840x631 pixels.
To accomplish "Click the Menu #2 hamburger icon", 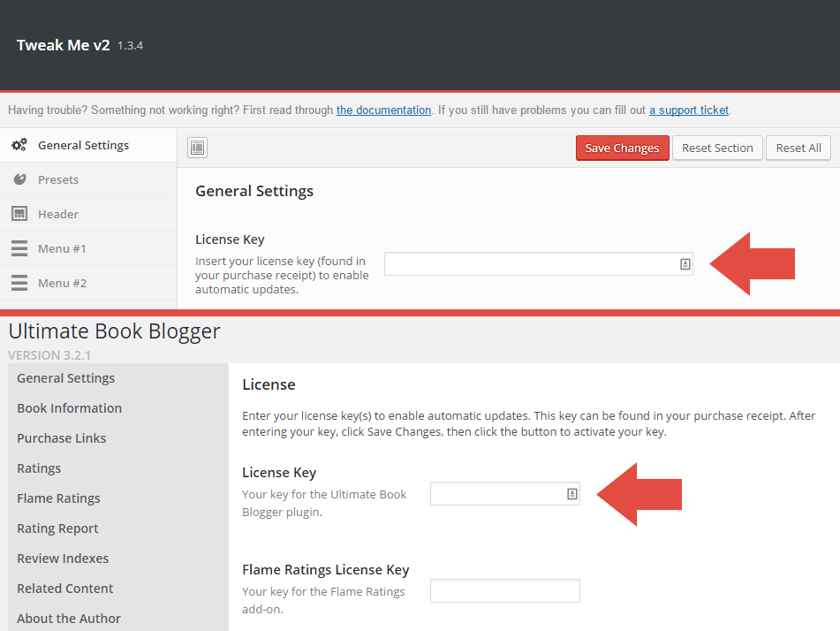I will coord(19,283).
